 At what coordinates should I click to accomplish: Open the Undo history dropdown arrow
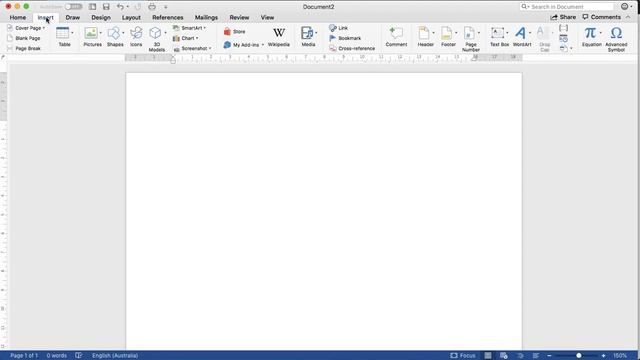(x=127, y=7)
